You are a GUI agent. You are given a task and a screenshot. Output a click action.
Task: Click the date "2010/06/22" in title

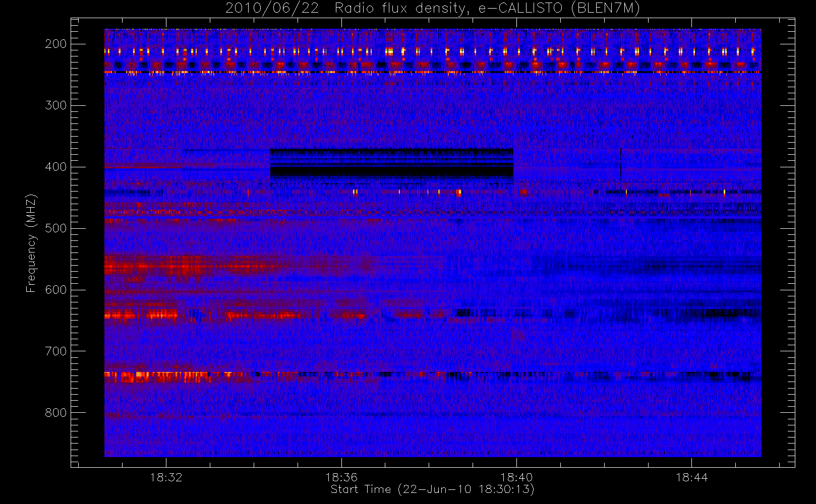point(272,9)
